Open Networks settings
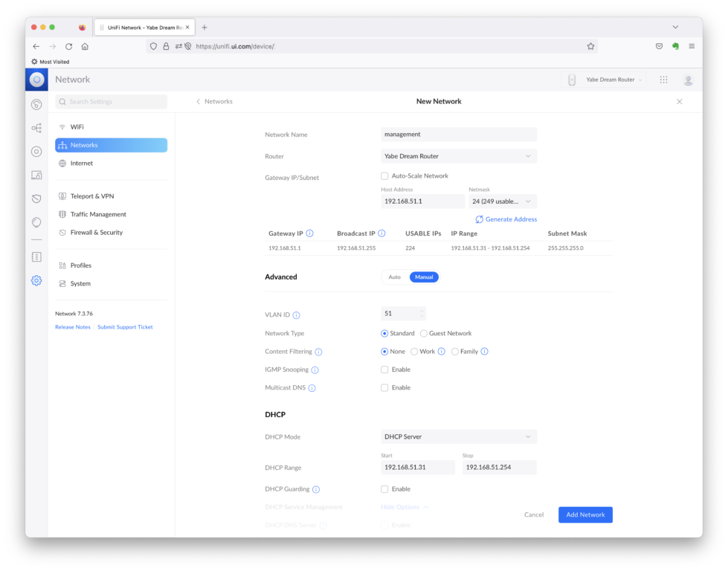The height and width of the screenshot is (571, 728). [x=111, y=145]
